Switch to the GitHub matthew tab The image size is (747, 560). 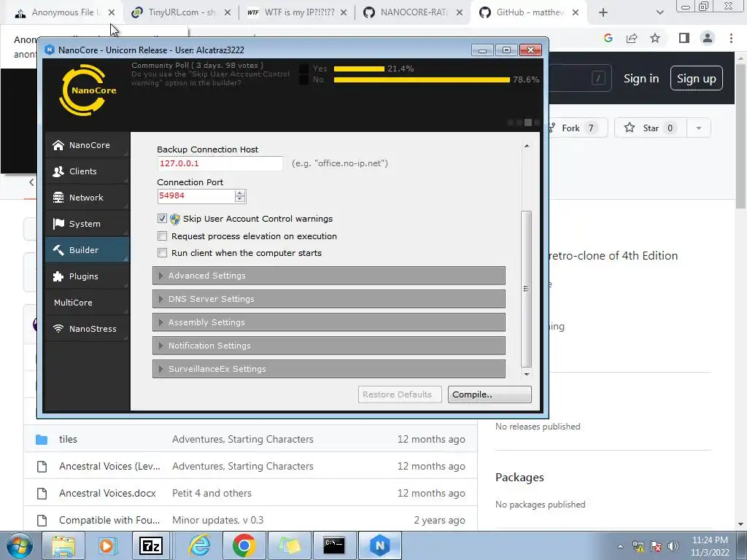(x=530, y=12)
